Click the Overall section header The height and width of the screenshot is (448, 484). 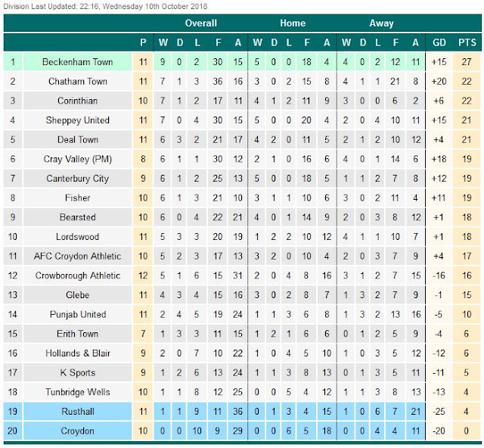[201, 23]
